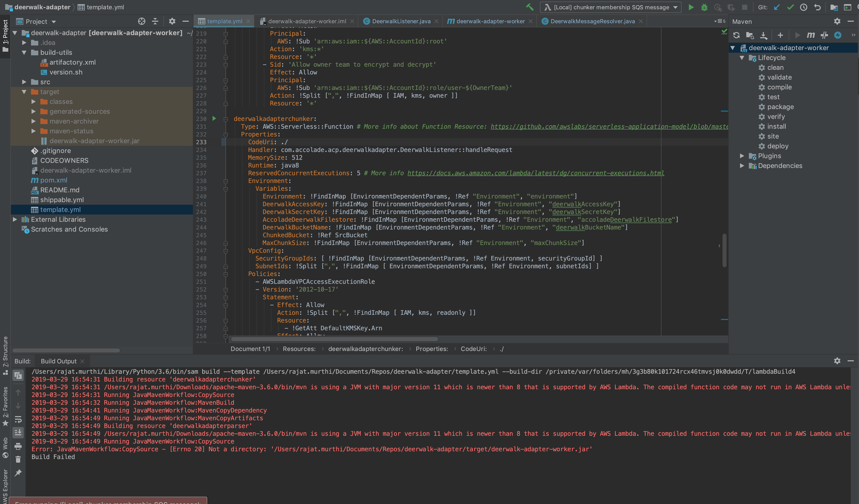Expand Maven Plugins node
This screenshot has height=504, width=859.
pos(742,156)
